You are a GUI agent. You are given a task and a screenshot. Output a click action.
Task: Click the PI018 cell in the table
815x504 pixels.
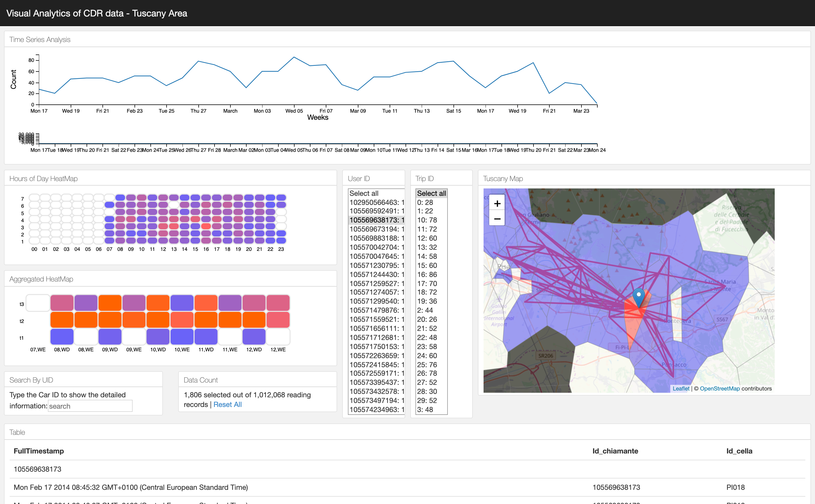coord(735,487)
